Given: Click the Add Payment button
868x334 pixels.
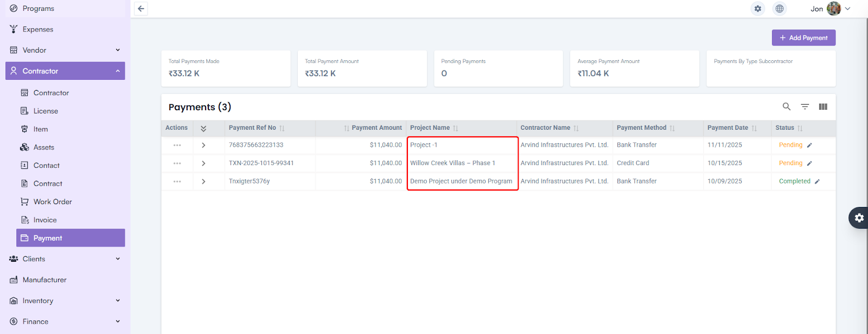Looking at the screenshot, I should [803, 37].
